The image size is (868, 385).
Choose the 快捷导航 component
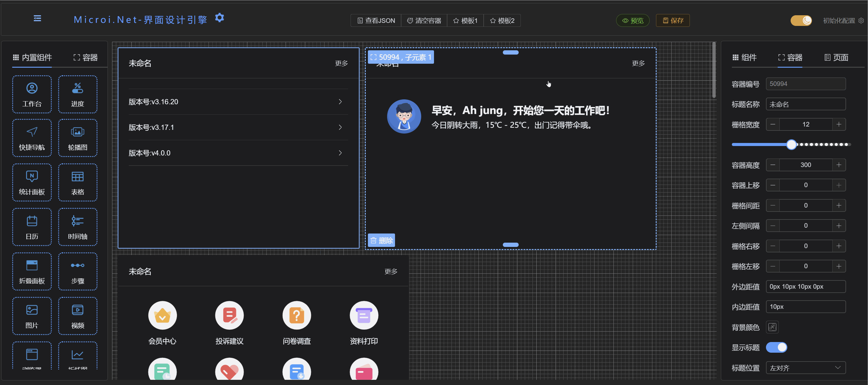(x=32, y=138)
